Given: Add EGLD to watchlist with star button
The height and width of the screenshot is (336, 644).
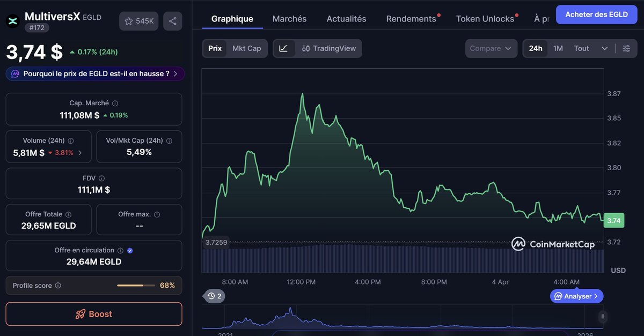Looking at the screenshot, I should [139, 21].
